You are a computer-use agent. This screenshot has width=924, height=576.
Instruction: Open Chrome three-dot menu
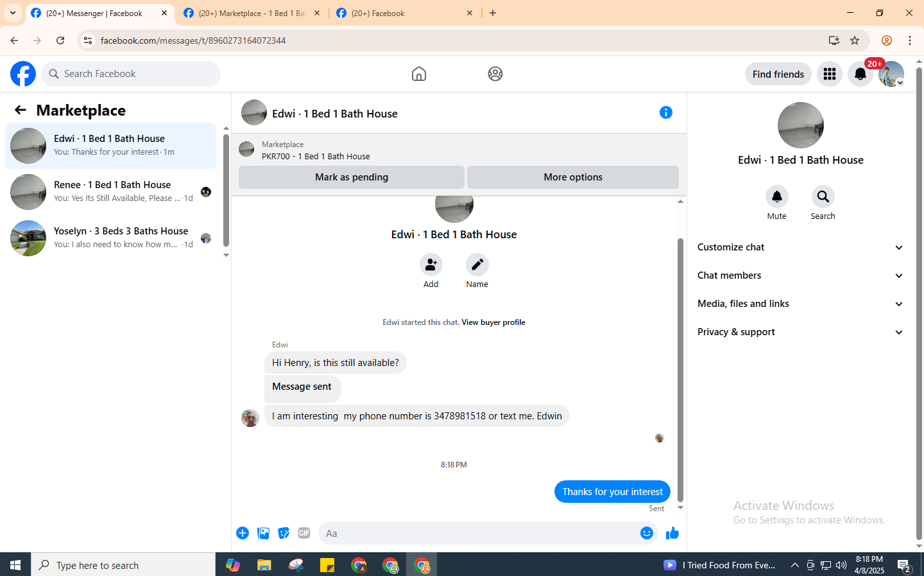click(x=910, y=40)
